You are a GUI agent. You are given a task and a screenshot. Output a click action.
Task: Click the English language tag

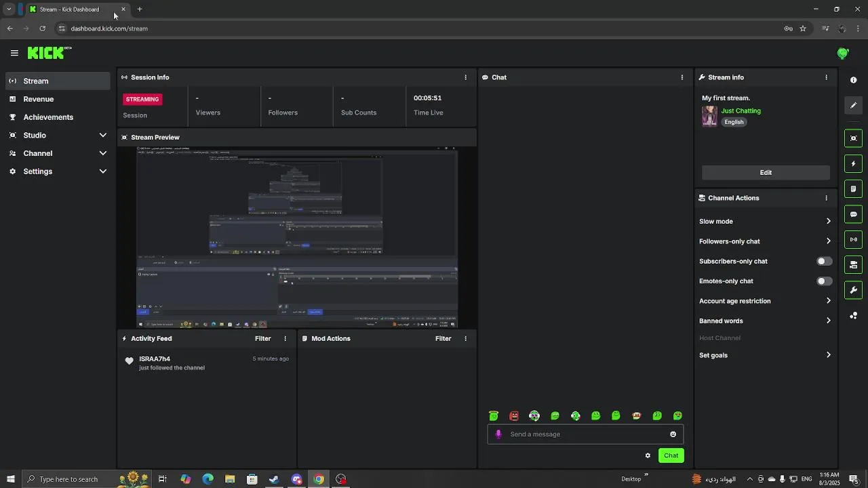click(x=734, y=122)
